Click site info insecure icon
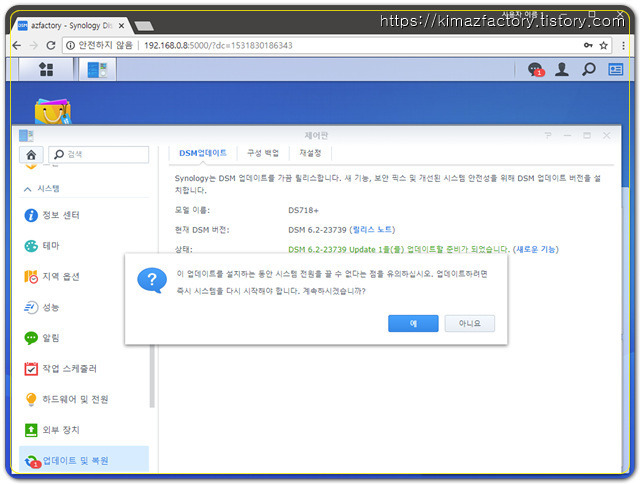 70,45
